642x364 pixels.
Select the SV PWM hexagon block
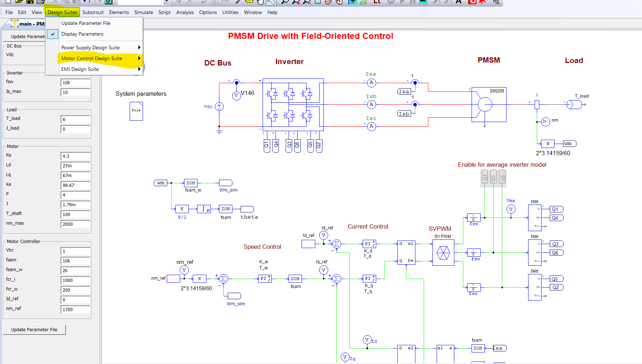(x=443, y=253)
